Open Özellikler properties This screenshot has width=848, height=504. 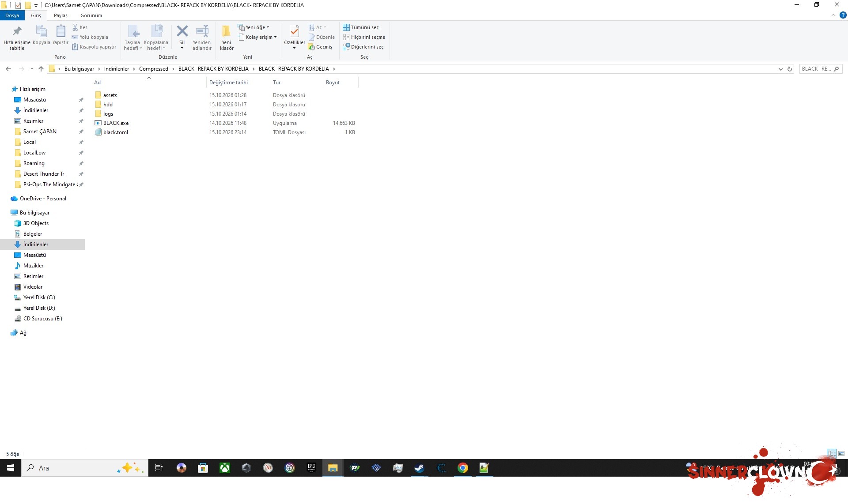(294, 37)
